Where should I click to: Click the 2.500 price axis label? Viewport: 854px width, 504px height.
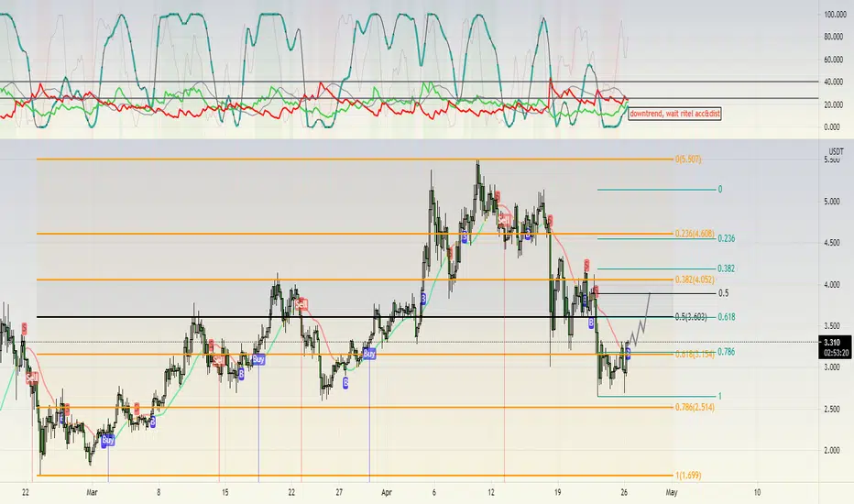(x=831, y=409)
